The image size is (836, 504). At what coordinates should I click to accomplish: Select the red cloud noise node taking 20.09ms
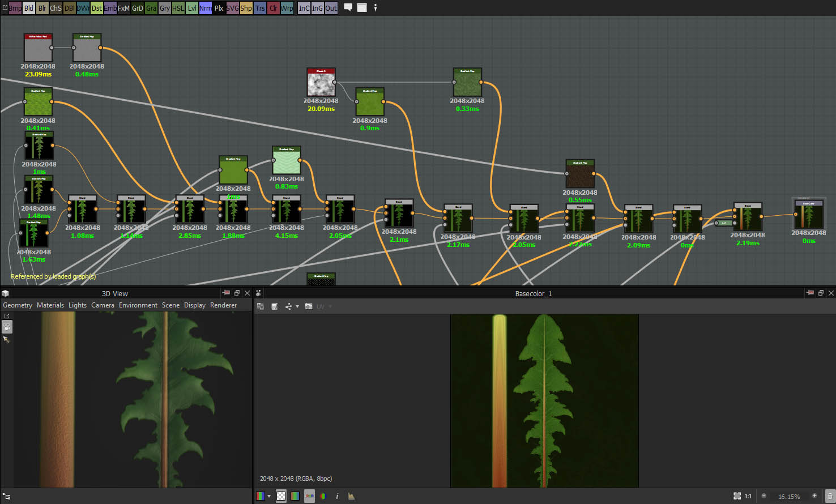321,82
